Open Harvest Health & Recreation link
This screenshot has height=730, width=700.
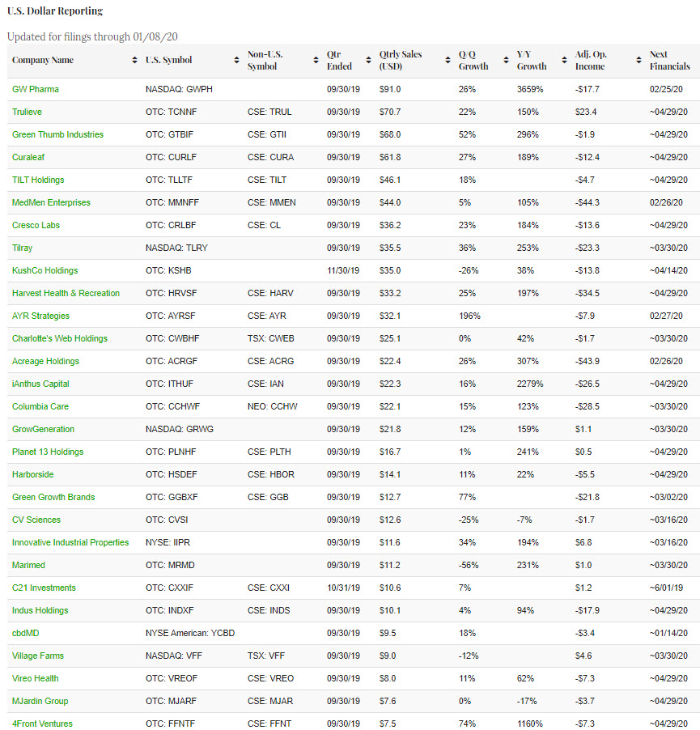click(66, 293)
